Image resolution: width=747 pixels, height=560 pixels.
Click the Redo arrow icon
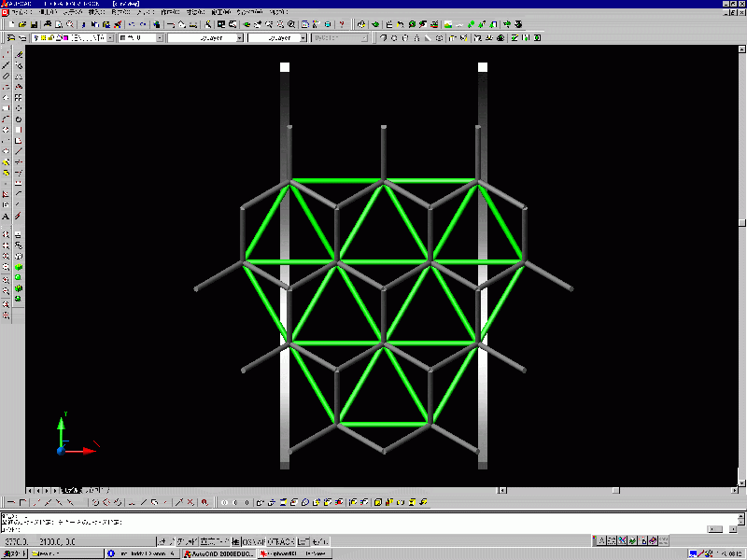(143, 24)
